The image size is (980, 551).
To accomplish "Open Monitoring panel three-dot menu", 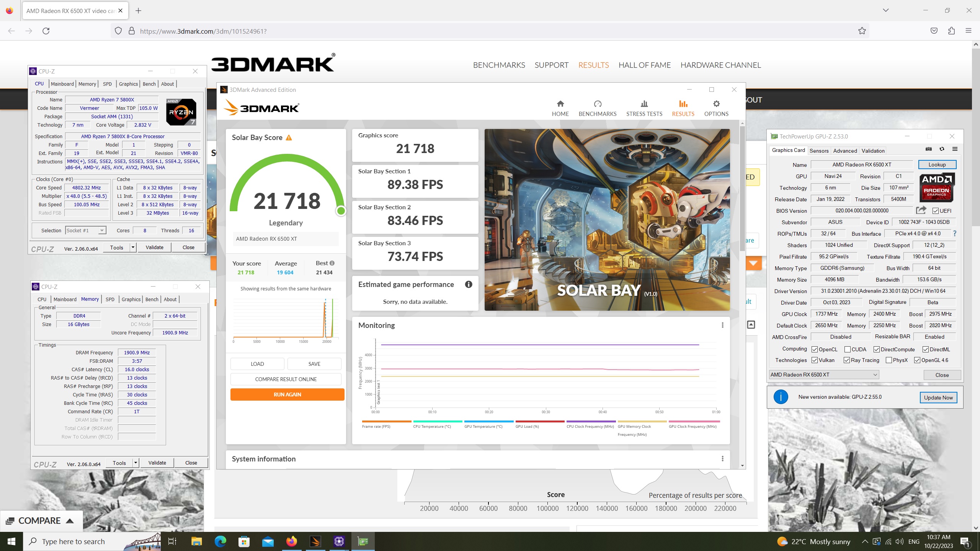I will (x=722, y=325).
